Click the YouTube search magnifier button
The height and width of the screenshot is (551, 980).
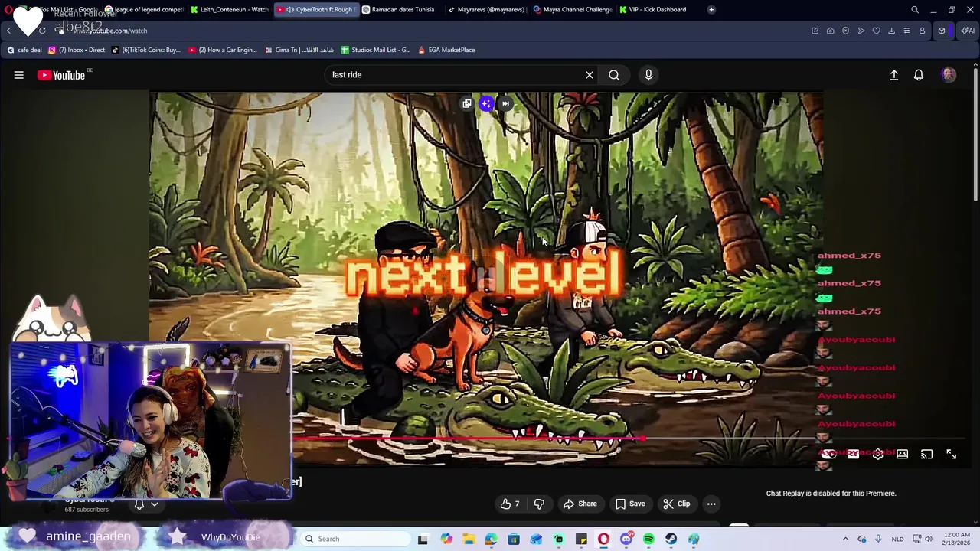[x=614, y=75]
